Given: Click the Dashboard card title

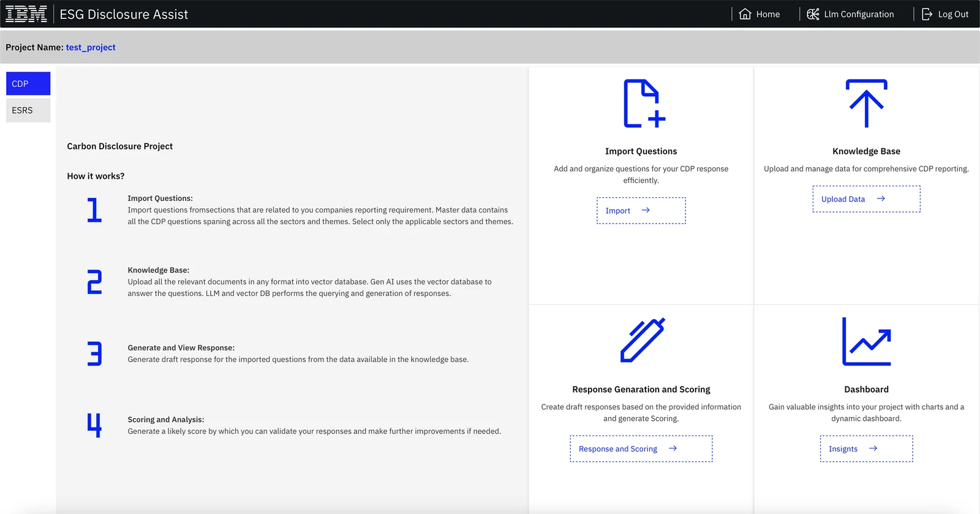Looking at the screenshot, I should (866, 389).
